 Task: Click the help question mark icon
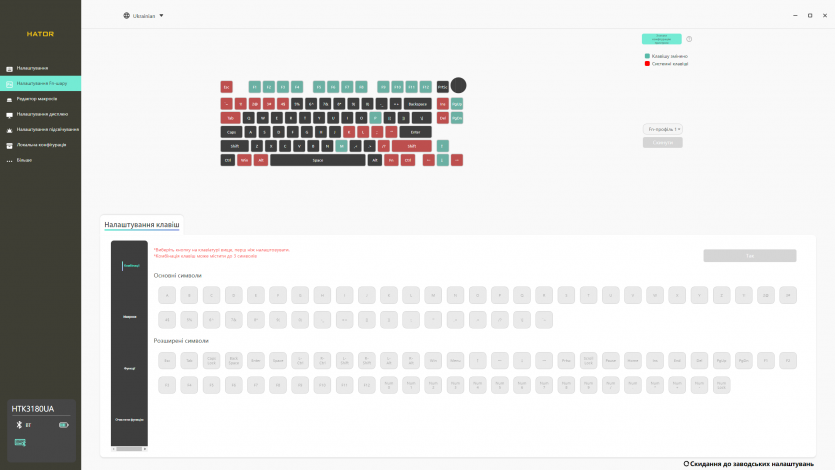689,39
